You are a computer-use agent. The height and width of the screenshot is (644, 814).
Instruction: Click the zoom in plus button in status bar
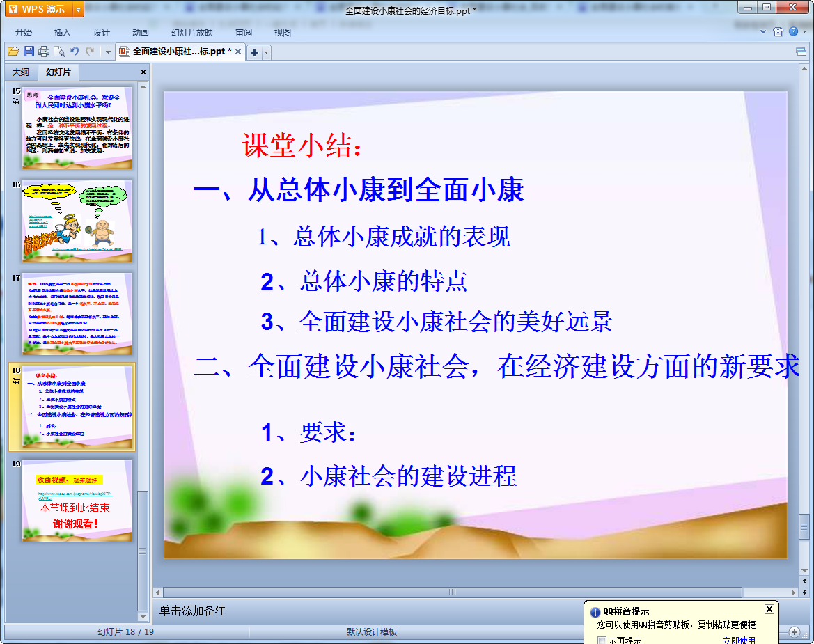click(795, 631)
